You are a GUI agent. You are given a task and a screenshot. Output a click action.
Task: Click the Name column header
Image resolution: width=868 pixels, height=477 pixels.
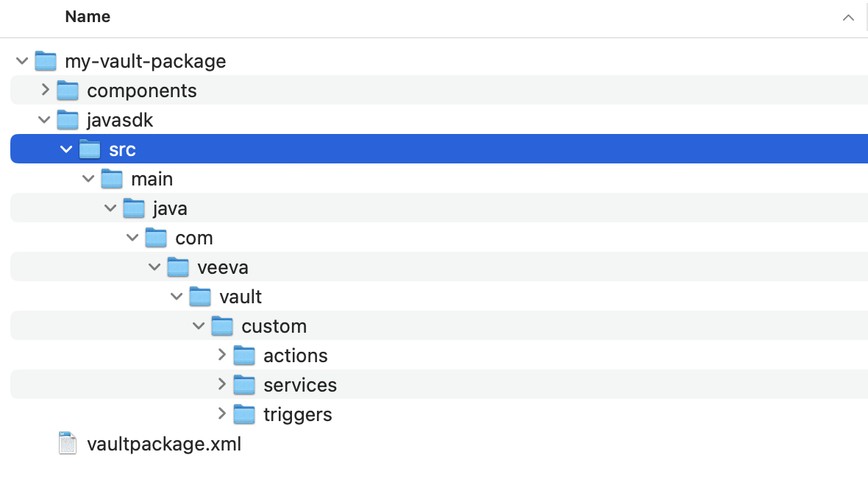88,16
